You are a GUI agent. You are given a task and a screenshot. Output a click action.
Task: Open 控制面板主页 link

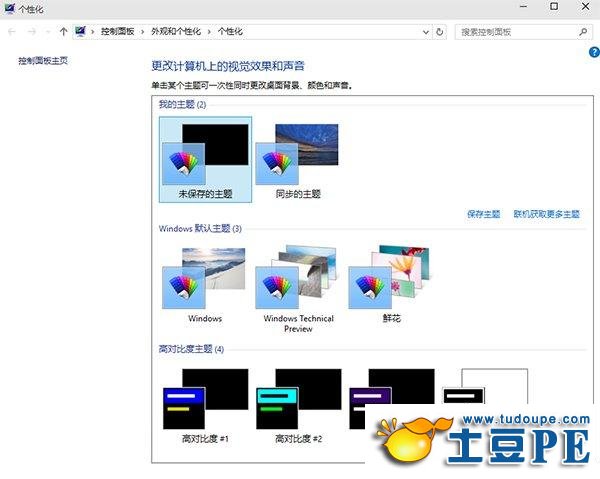43,60
